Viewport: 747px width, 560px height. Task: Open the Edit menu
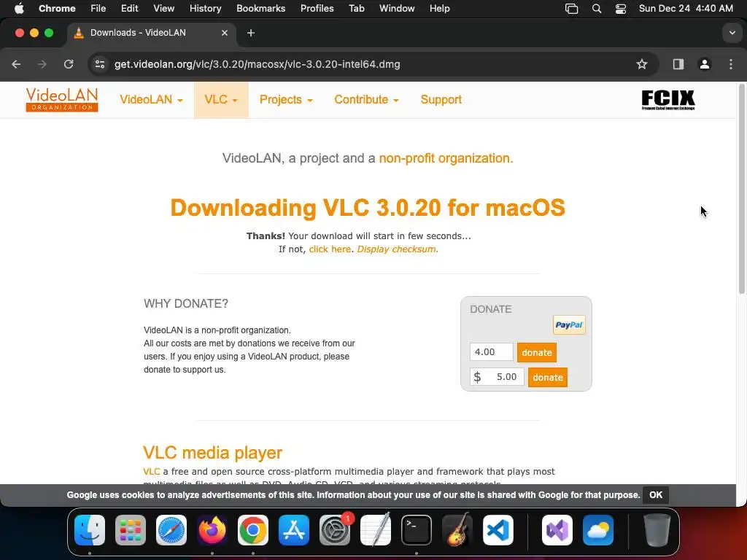(129, 9)
